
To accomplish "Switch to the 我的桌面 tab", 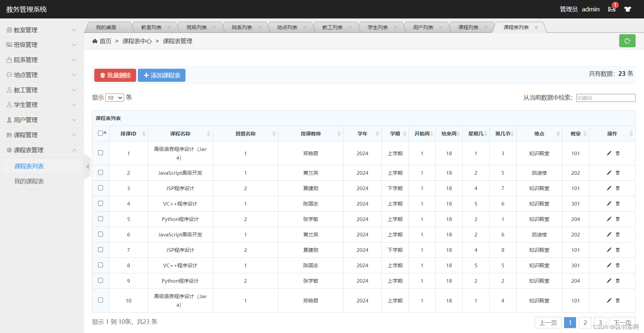I will click(106, 27).
